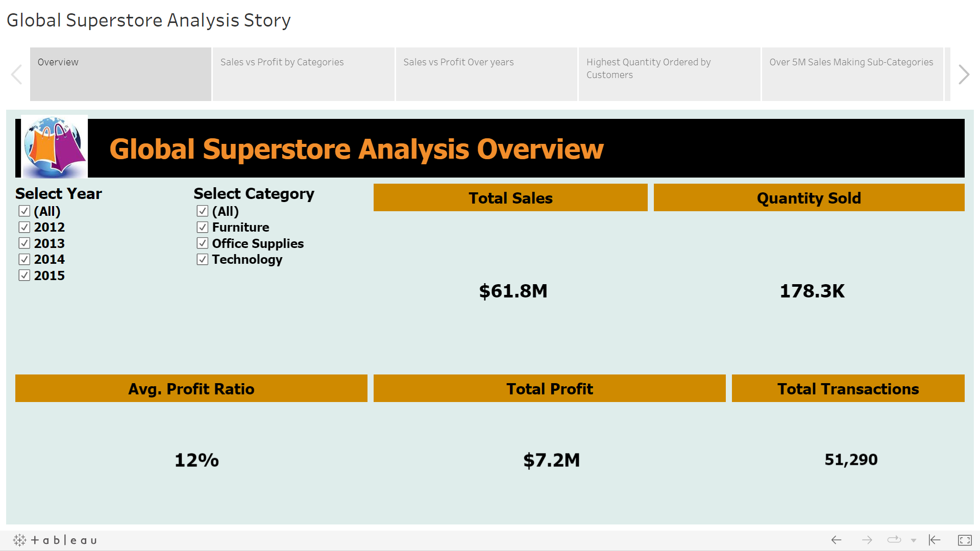Click the Avg. Profit Ratio 12% figure
Viewport: 980px width, 551px height.
(196, 460)
